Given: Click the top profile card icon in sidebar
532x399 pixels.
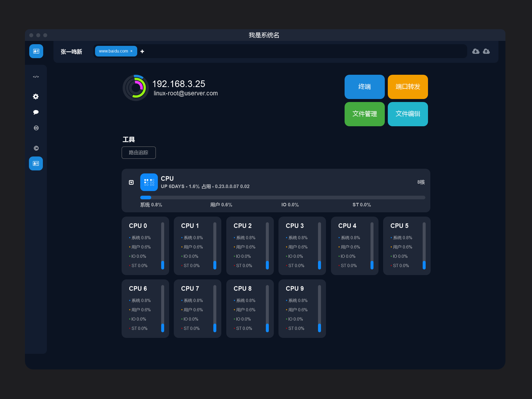Looking at the screenshot, I should (x=36, y=51).
